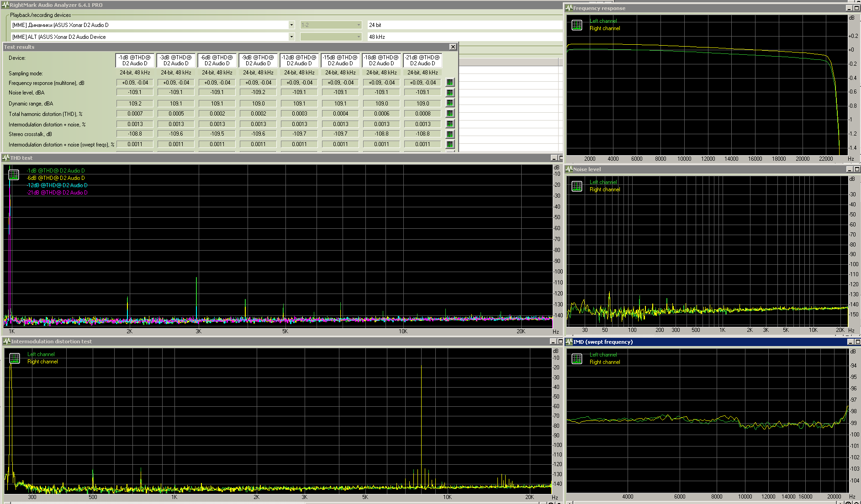Click graph options icon in Intermodulation distortion window

click(15, 358)
